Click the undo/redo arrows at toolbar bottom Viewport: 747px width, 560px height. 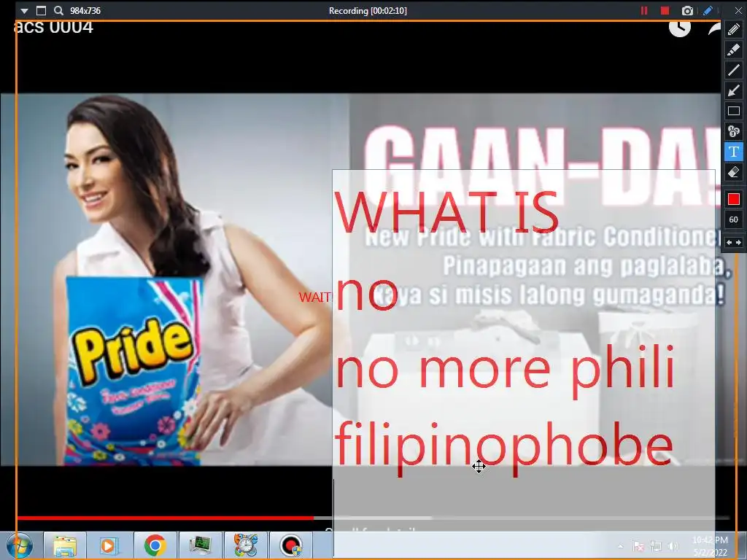click(734, 242)
